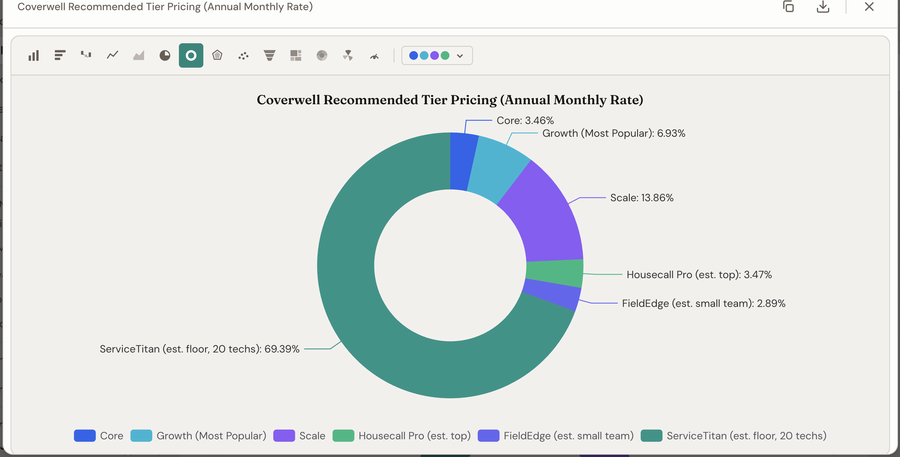
Task: Select the line chart type
Action: pyautogui.click(x=112, y=56)
